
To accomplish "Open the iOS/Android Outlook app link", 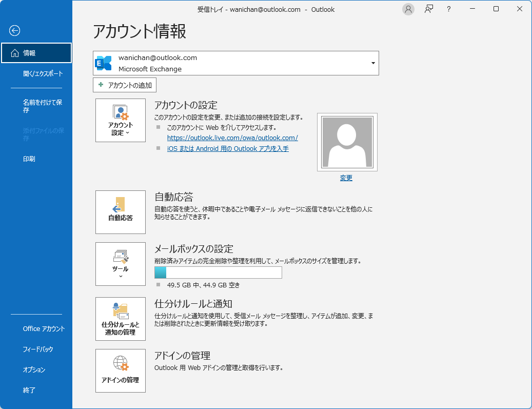I will [228, 149].
